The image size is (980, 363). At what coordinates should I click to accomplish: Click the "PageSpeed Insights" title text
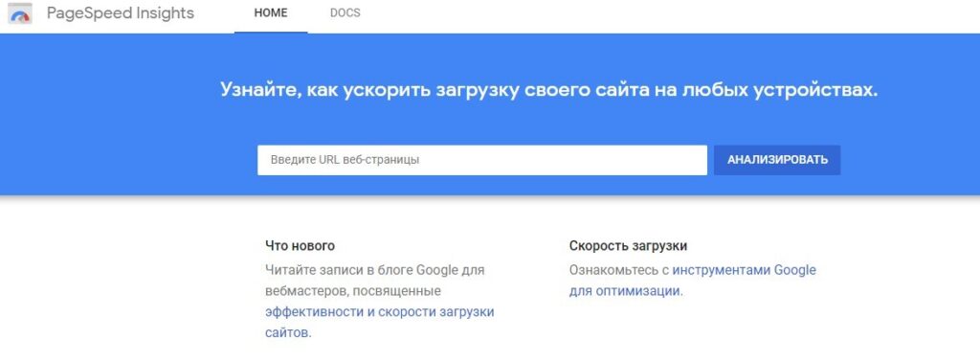pos(120,13)
